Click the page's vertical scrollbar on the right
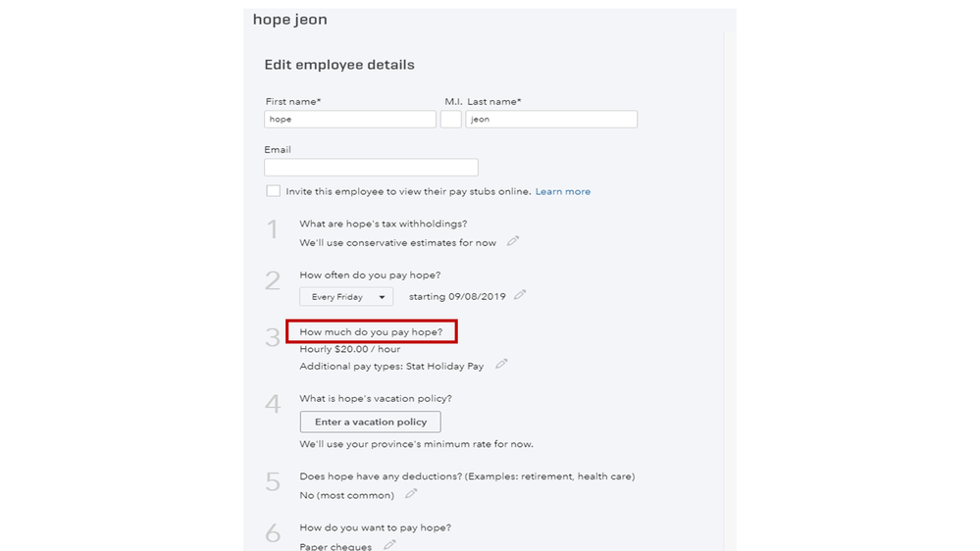Viewport: 980px width, 551px height. [x=728, y=294]
